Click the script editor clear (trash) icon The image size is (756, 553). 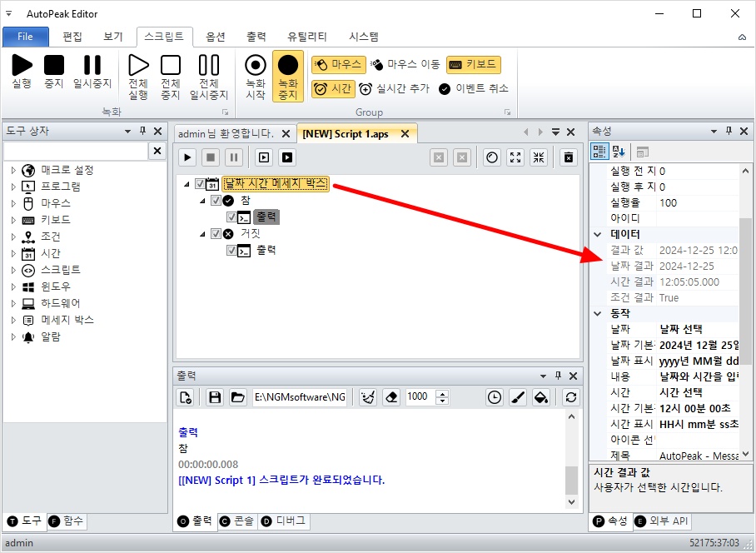point(569,157)
